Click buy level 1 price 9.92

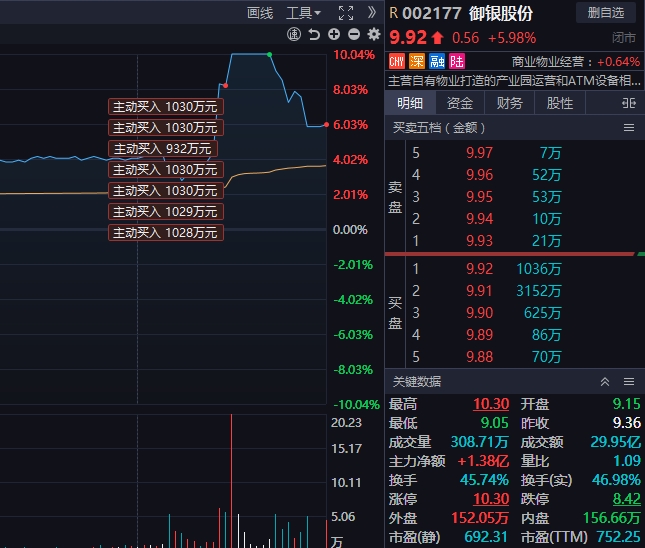[x=479, y=269]
